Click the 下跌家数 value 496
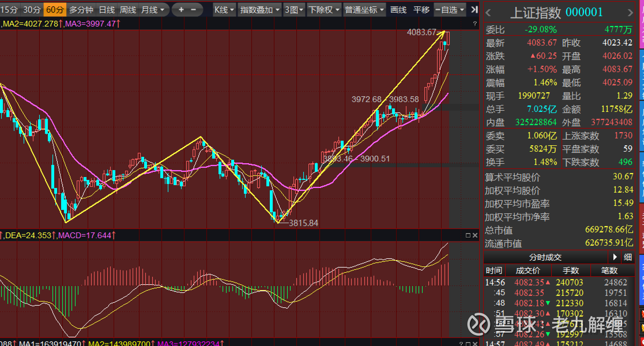Screen dimensions: 644x346 coord(625,162)
